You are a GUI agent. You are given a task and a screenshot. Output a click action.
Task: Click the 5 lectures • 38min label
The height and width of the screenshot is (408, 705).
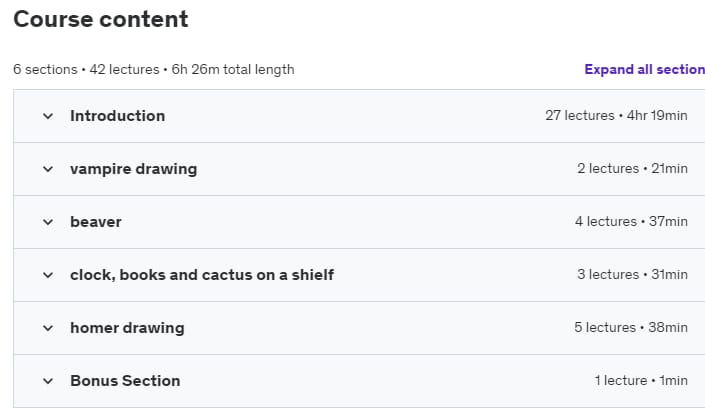[x=631, y=328]
